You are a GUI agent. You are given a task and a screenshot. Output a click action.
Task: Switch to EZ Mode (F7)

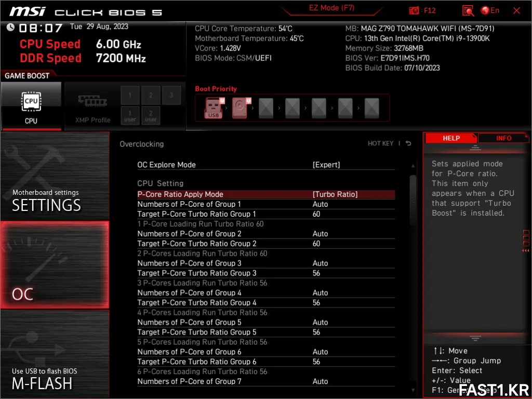click(x=331, y=8)
